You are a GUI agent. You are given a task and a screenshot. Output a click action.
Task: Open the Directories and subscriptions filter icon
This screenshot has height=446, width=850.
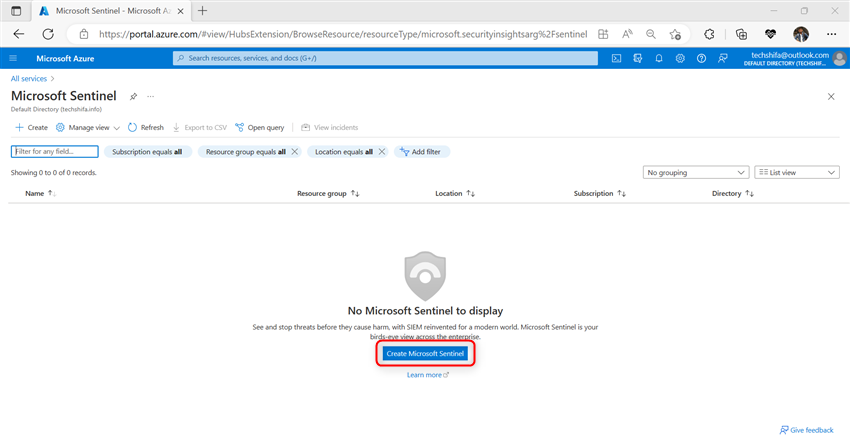[638, 58]
